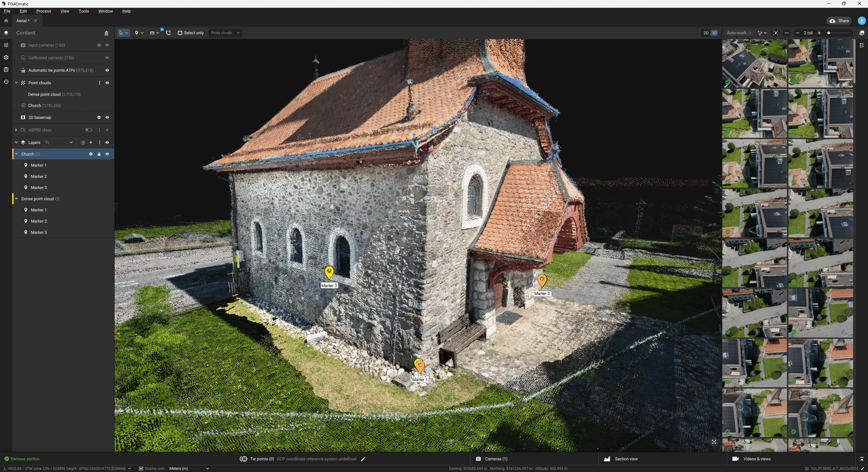
Task: Open the Layers list view icon
Action: [83, 142]
